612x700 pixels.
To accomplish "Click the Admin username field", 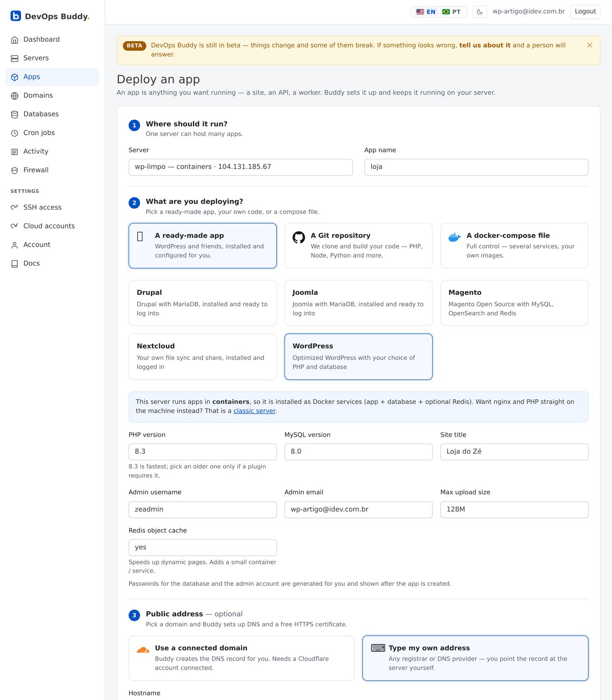I will coord(203,510).
